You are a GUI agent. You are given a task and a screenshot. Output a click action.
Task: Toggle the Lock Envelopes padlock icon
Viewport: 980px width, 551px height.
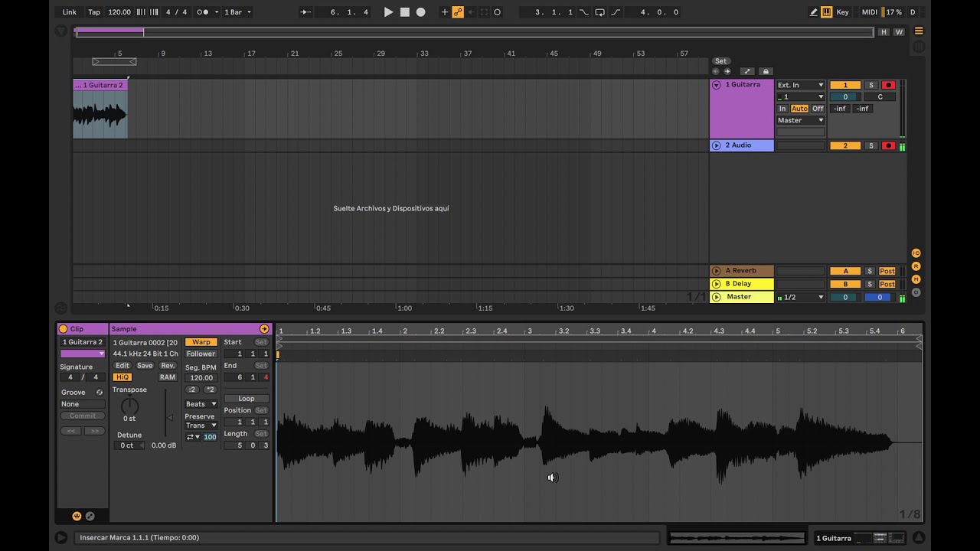pyautogui.click(x=766, y=71)
